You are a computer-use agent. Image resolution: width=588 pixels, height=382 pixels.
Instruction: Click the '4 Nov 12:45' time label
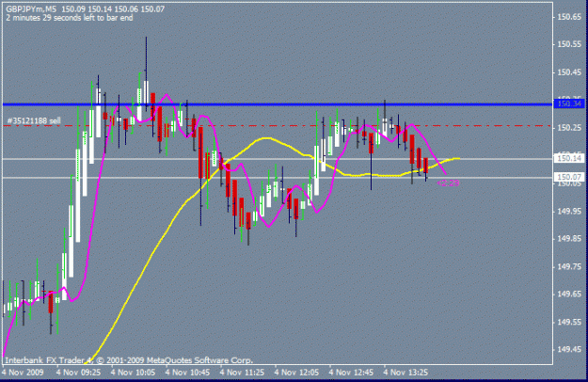[351, 373]
